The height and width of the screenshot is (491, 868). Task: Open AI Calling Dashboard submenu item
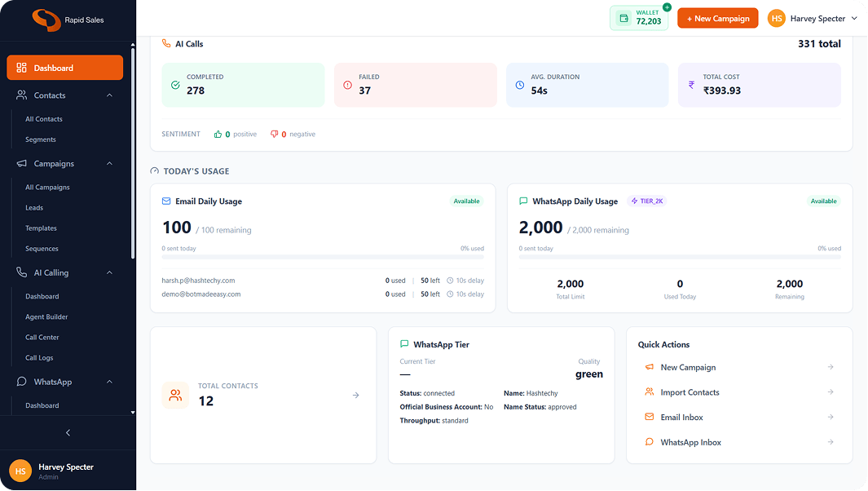coord(42,297)
